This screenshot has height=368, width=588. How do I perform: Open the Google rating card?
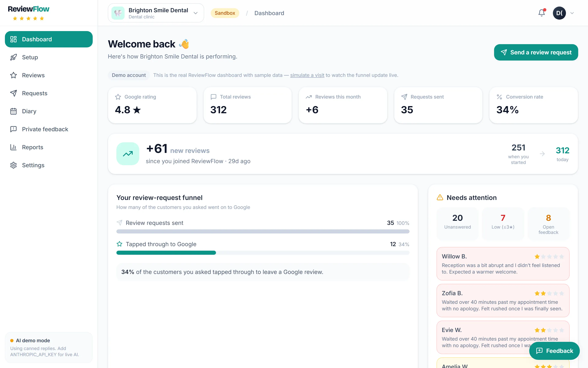(152, 105)
